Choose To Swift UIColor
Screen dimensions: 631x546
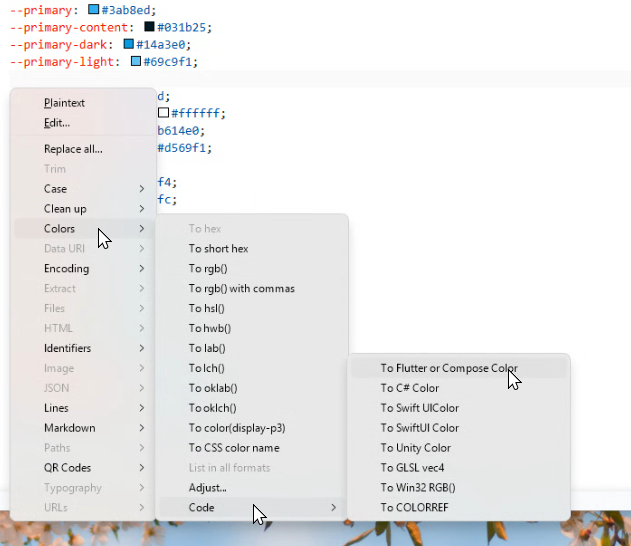(x=420, y=408)
